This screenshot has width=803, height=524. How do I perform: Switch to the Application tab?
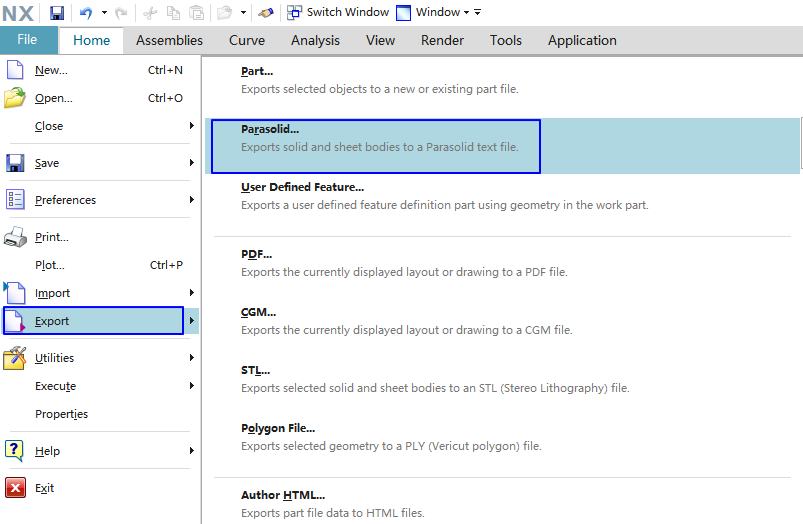click(582, 40)
